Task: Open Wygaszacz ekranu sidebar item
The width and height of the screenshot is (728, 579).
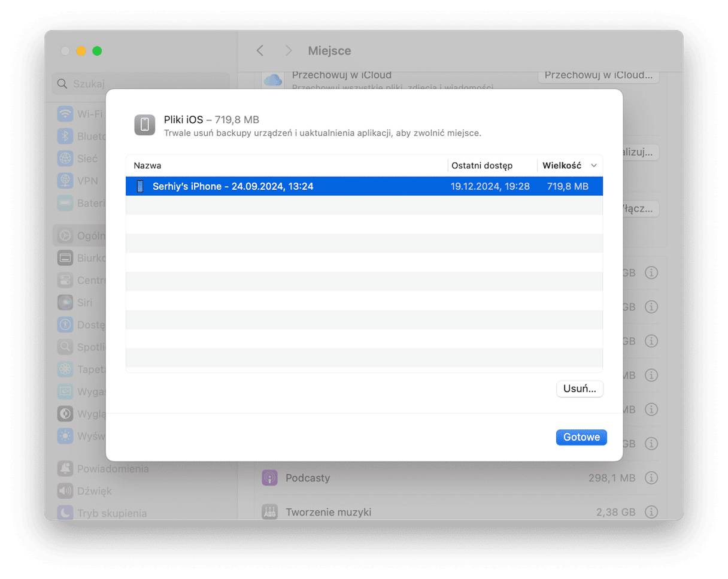Action: coord(80,391)
